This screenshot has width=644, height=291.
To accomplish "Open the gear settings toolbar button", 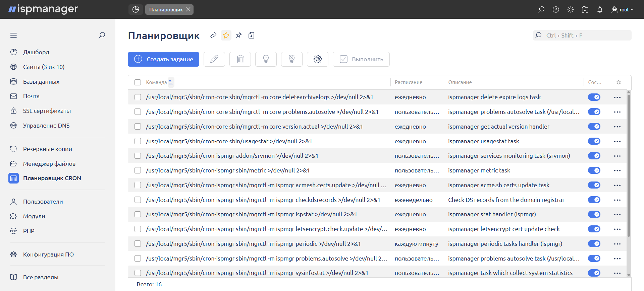I will point(318,59).
